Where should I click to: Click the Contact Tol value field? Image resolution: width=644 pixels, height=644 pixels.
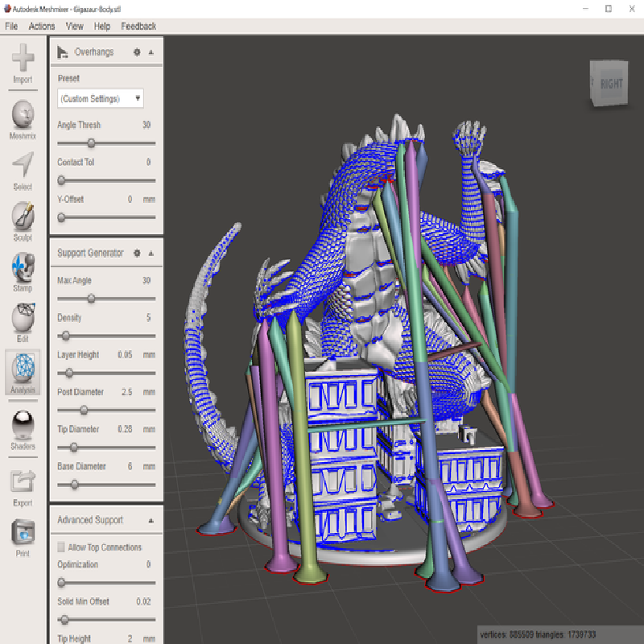(x=148, y=162)
